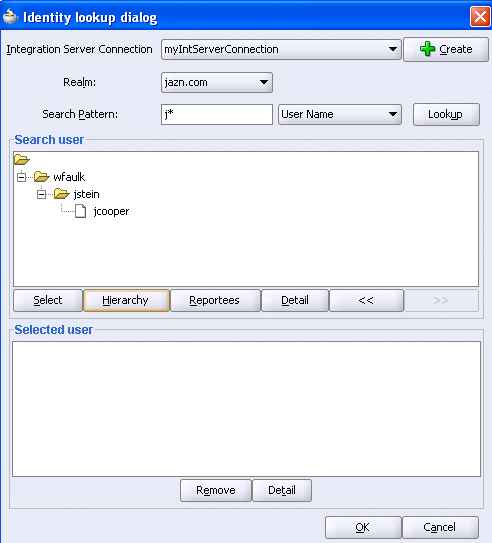492x543 pixels.
Task: Collapse the jstein tree node
Action: coord(42,194)
